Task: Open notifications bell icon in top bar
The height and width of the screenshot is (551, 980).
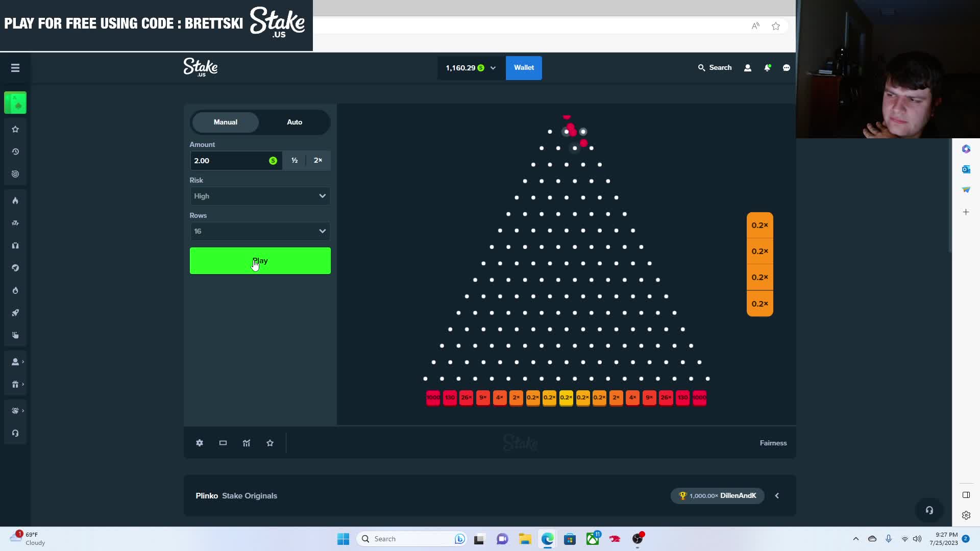Action: click(767, 67)
